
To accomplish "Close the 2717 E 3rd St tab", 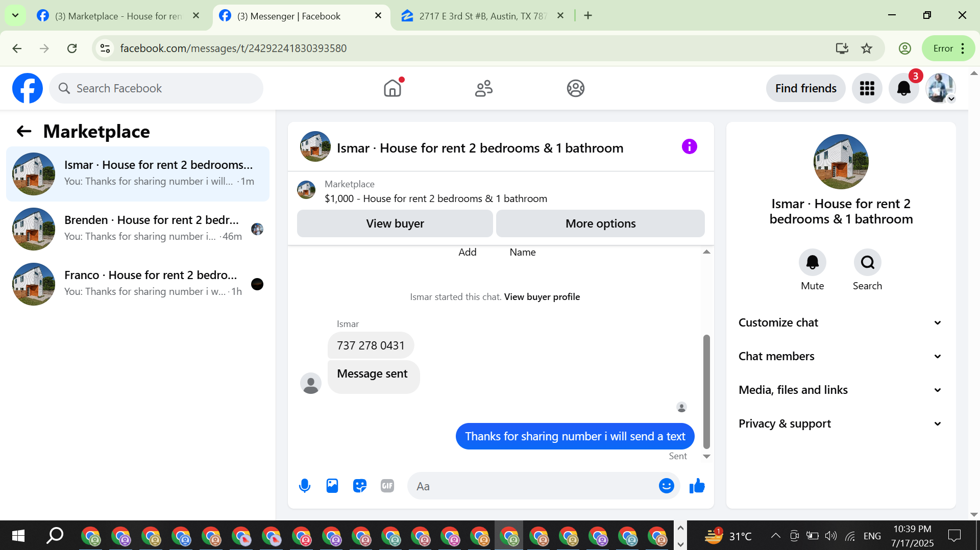I will (x=560, y=16).
